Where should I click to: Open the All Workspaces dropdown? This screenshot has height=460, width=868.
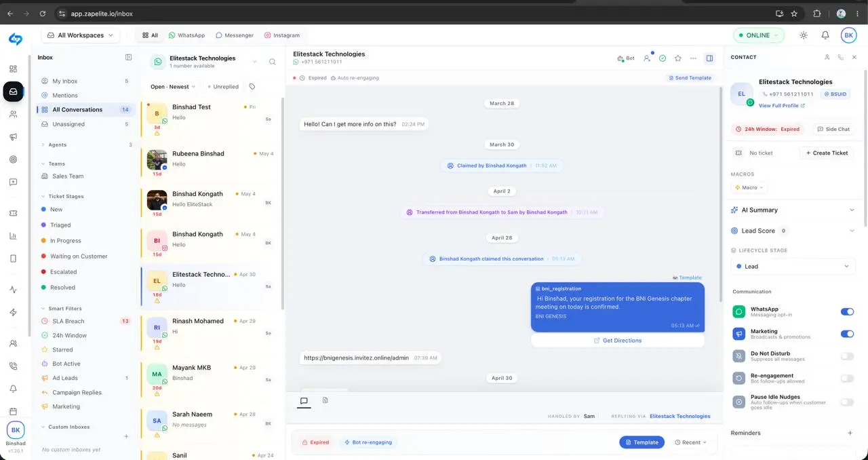(80, 35)
